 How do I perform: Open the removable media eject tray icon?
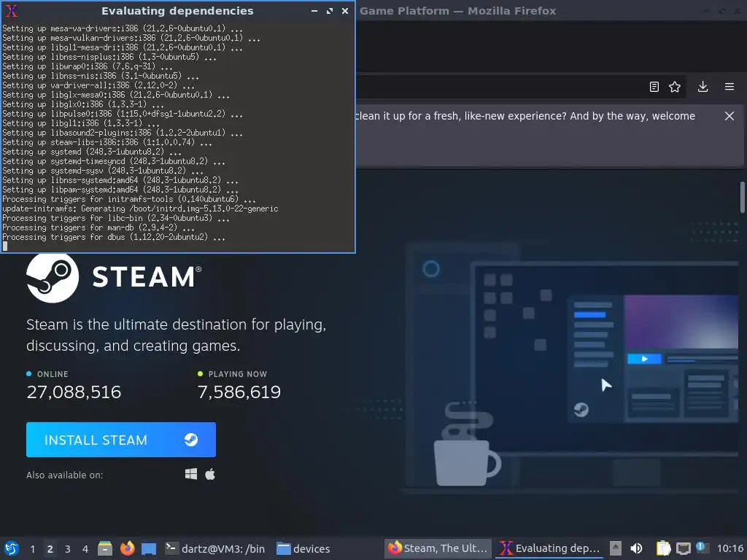(x=616, y=548)
